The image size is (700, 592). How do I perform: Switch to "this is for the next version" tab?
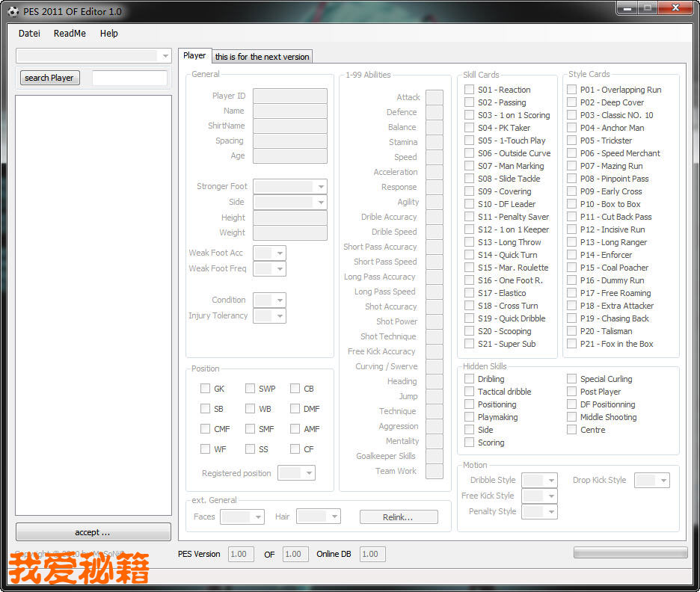click(x=262, y=57)
